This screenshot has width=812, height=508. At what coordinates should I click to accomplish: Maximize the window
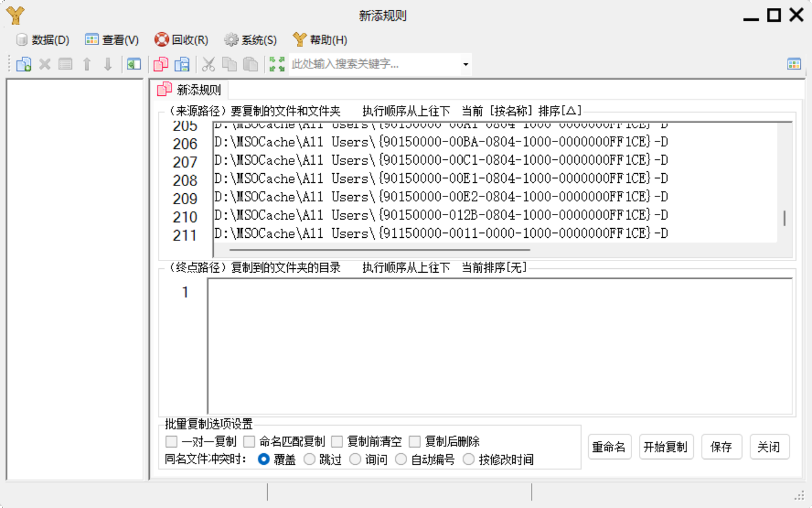pyautogui.click(x=774, y=15)
